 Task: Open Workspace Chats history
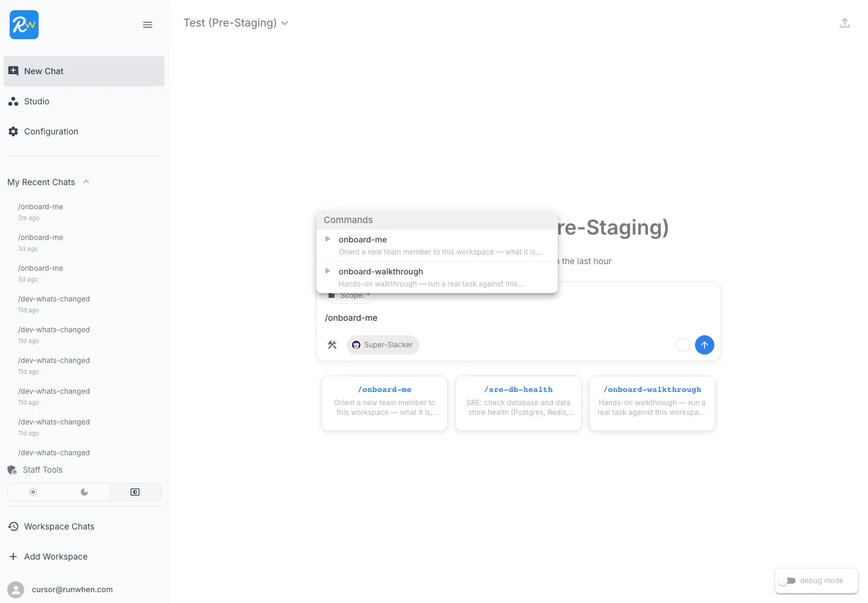[x=59, y=526]
